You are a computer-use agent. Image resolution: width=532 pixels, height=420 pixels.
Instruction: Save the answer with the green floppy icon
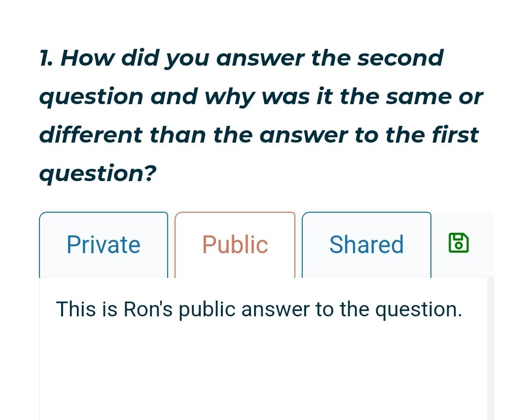[x=459, y=243]
